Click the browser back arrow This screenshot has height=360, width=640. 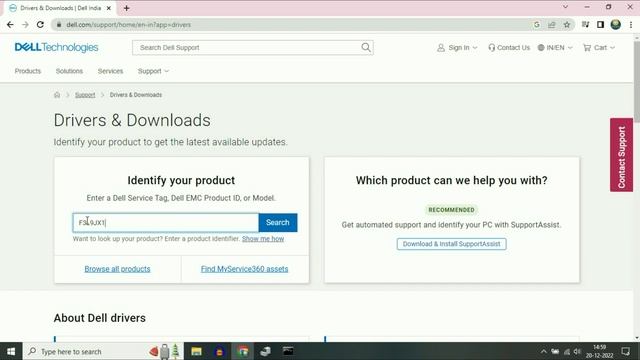pyautogui.click(x=10, y=24)
